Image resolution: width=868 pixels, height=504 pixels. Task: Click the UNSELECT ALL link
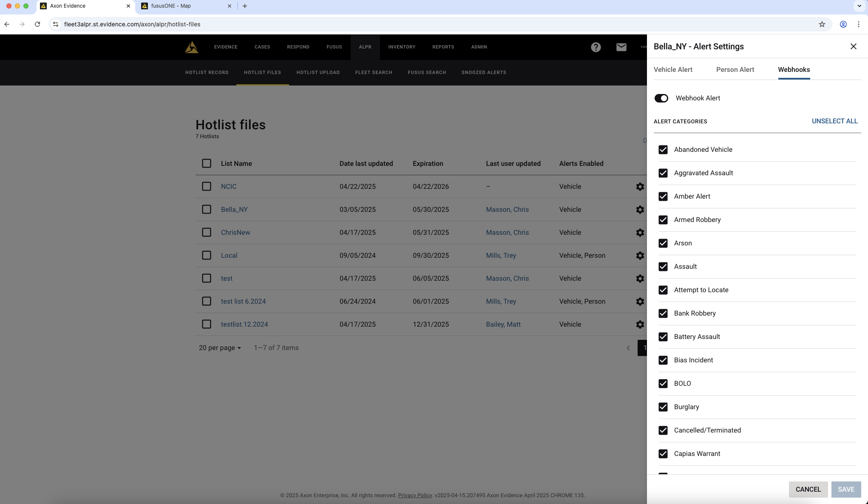pyautogui.click(x=834, y=121)
